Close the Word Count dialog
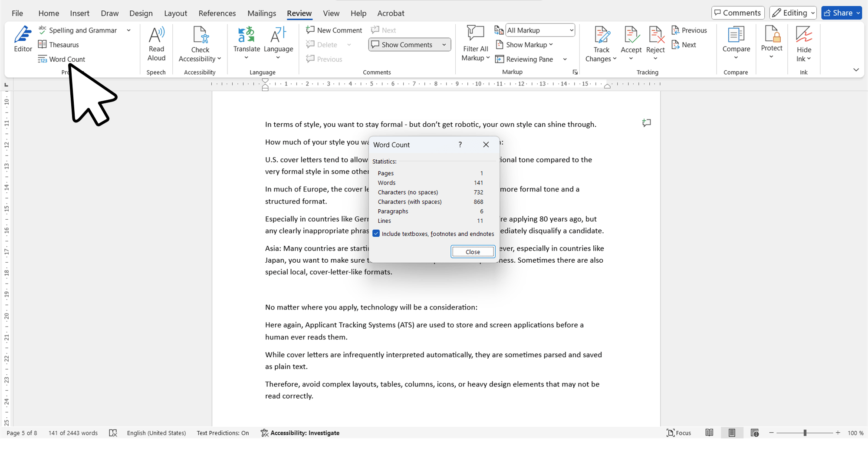Viewport: 868px width, 452px height. [473, 252]
